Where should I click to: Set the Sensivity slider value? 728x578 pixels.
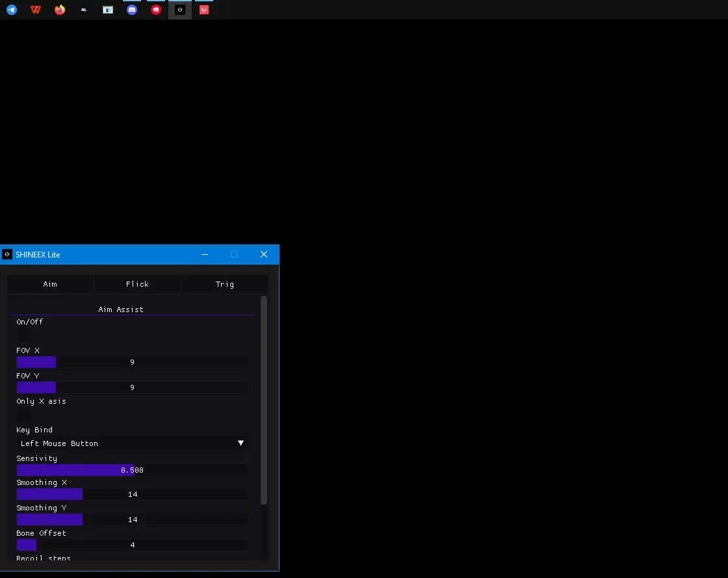coord(133,470)
